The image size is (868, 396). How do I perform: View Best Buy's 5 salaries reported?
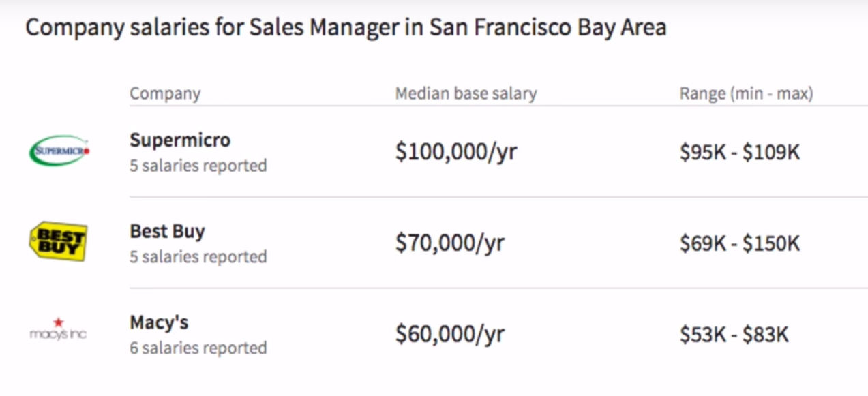[x=198, y=257]
